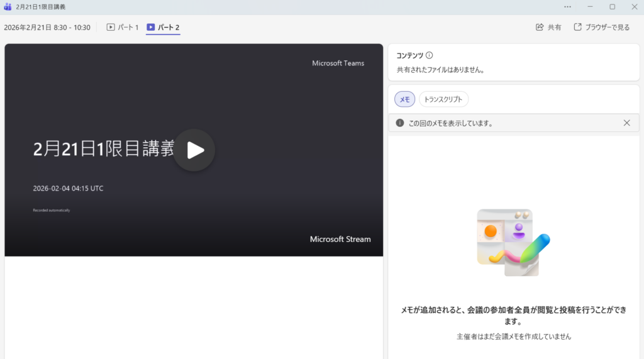Viewport: 644px width, 359px height.
Task: Click the 2026-02-04 04:15 UTC timestamp on the video
Action: [68, 189]
